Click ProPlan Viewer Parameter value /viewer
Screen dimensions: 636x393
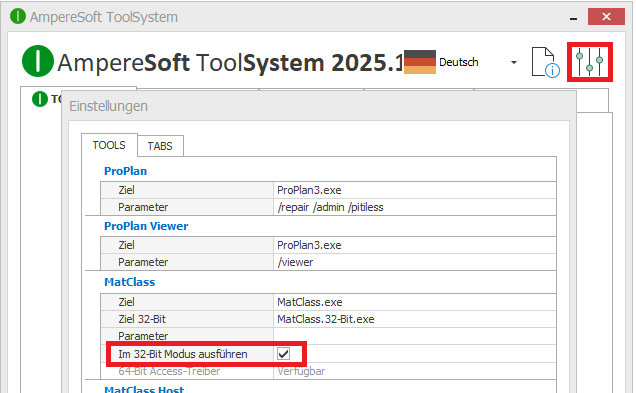(414, 262)
